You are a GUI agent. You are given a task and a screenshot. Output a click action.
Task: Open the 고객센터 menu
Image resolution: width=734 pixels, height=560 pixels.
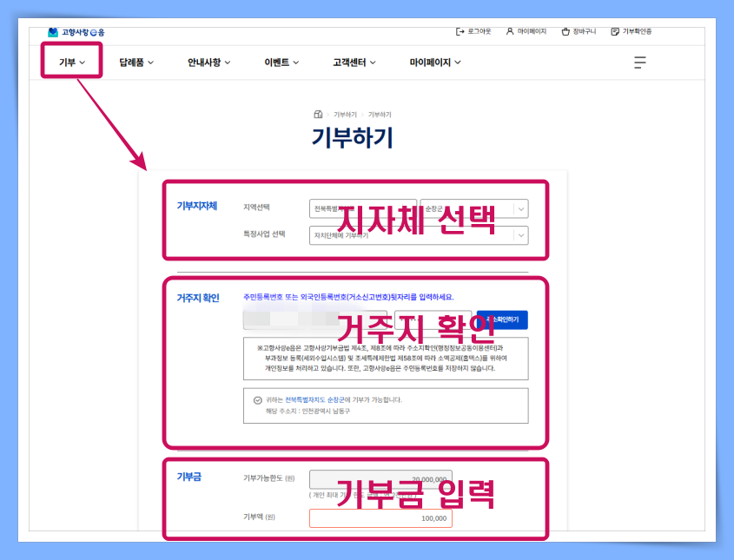pyautogui.click(x=354, y=63)
